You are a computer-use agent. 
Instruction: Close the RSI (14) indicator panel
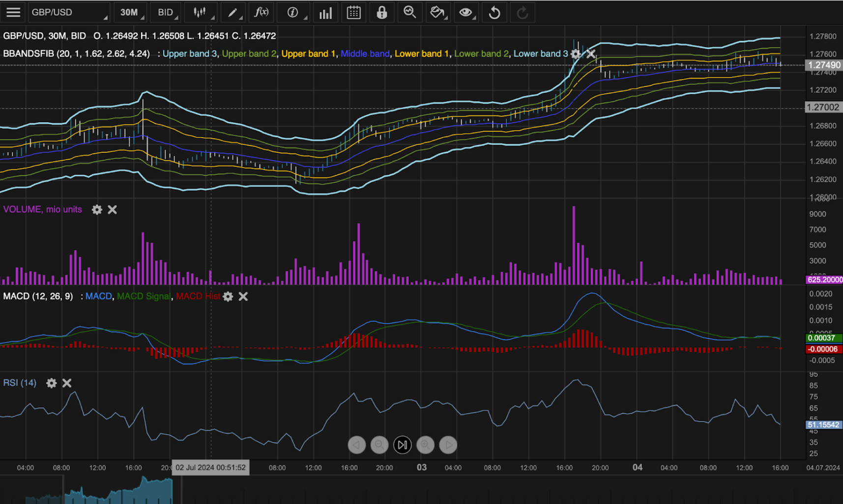click(67, 383)
